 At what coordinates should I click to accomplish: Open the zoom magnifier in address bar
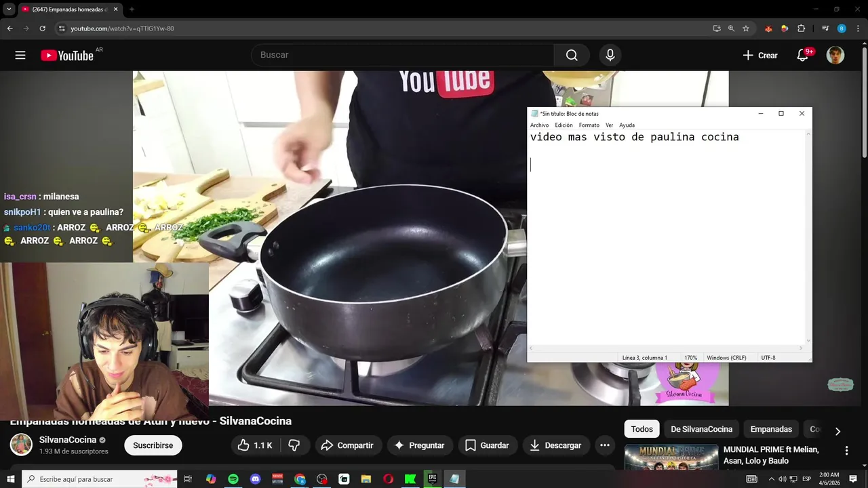731,28
